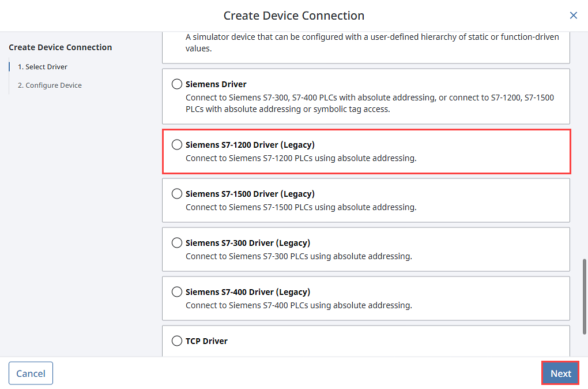Click the driver list vertical scrollbar thumb
588x389 pixels.
584,296
